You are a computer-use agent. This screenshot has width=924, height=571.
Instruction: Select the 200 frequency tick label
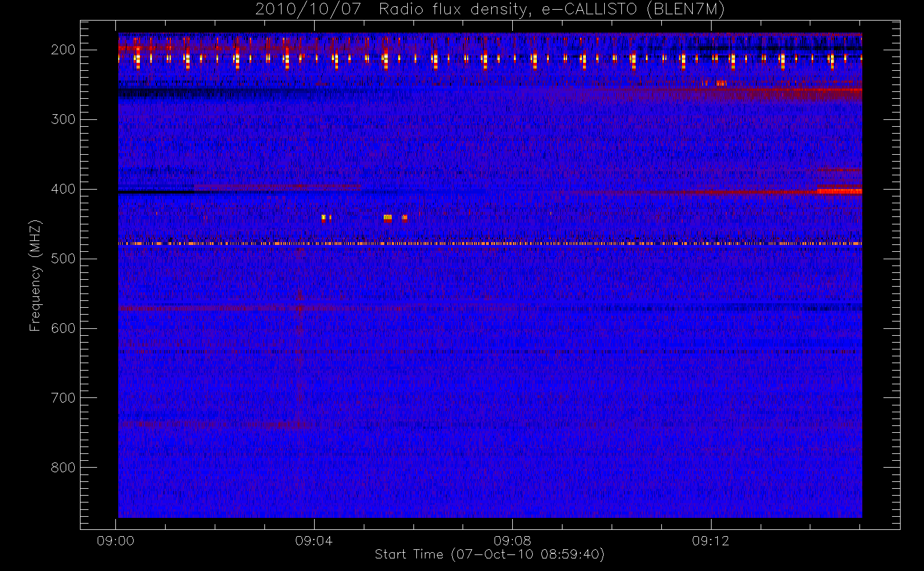click(63, 50)
